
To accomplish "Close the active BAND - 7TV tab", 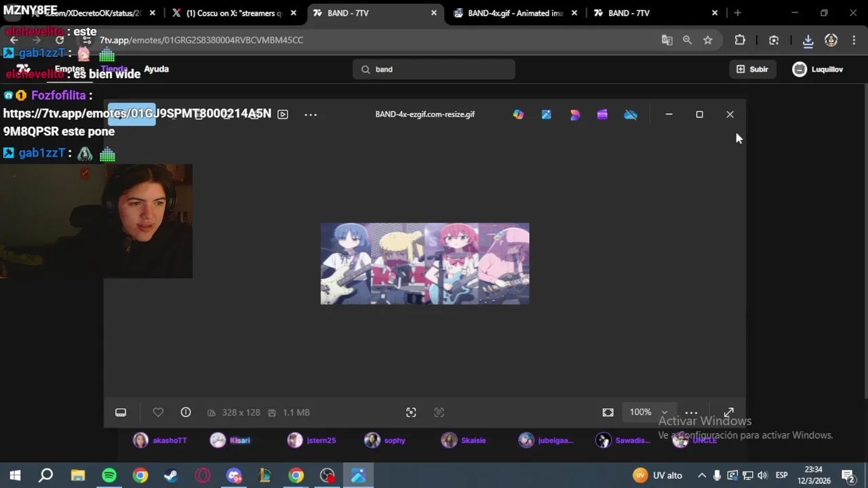I will 434,13.
